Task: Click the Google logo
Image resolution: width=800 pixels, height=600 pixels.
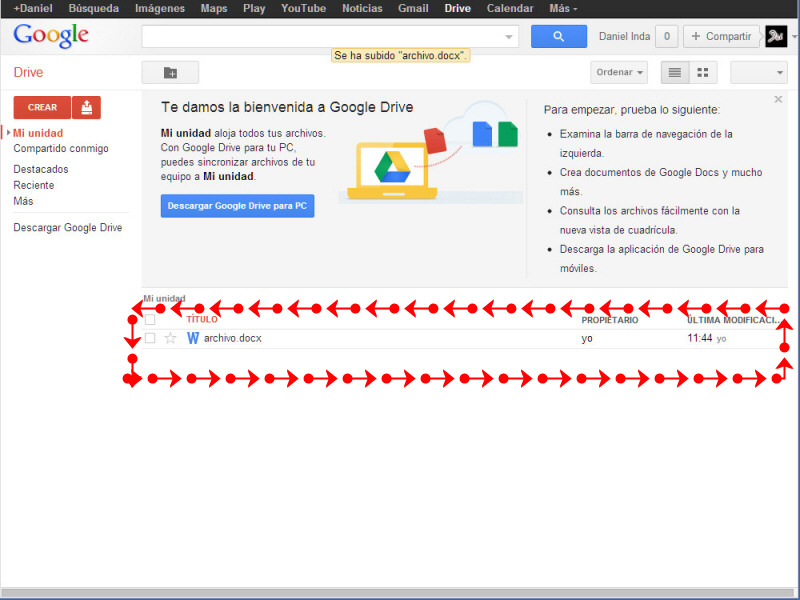Action: pyautogui.click(x=51, y=36)
